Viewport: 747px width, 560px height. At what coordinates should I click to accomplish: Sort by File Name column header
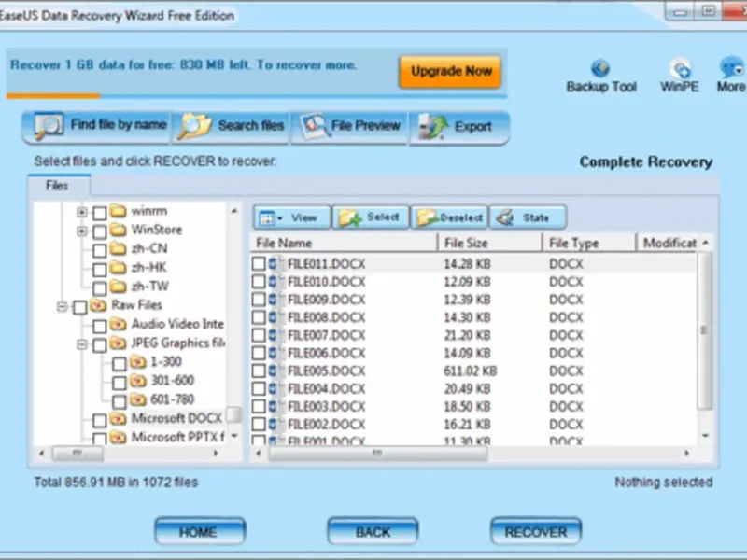coord(344,243)
